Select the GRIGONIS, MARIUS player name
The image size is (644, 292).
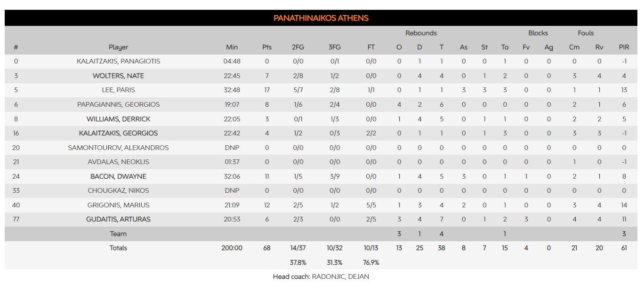[x=118, y=205]
